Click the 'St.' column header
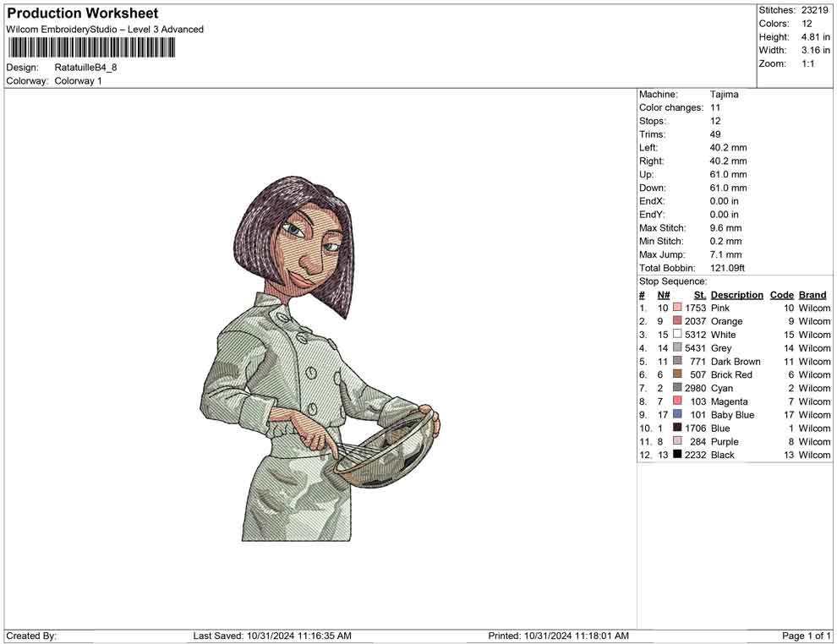 [x=700, y=294]
